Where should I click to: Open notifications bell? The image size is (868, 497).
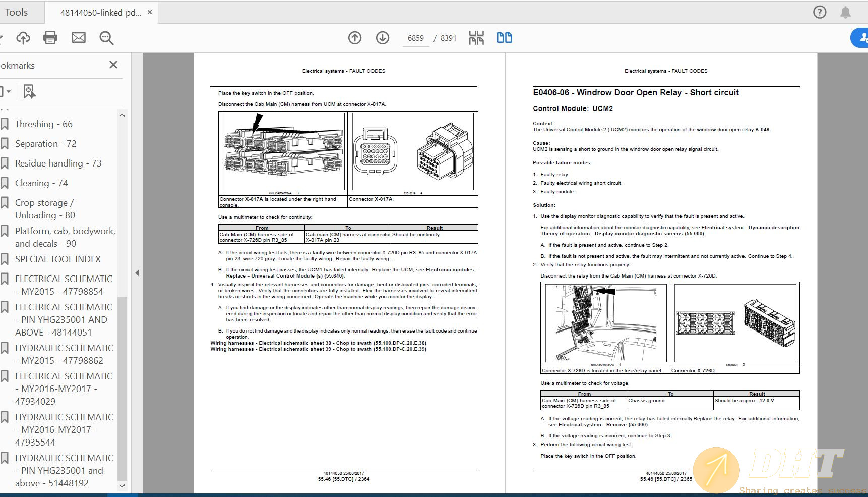click(845, 12)
